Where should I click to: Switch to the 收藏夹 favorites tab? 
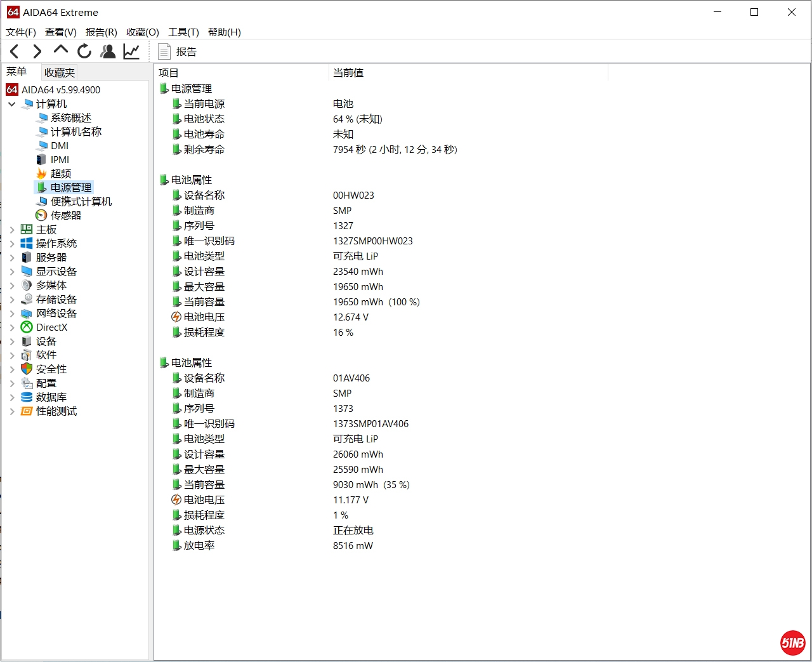click(x=60, y=72)
